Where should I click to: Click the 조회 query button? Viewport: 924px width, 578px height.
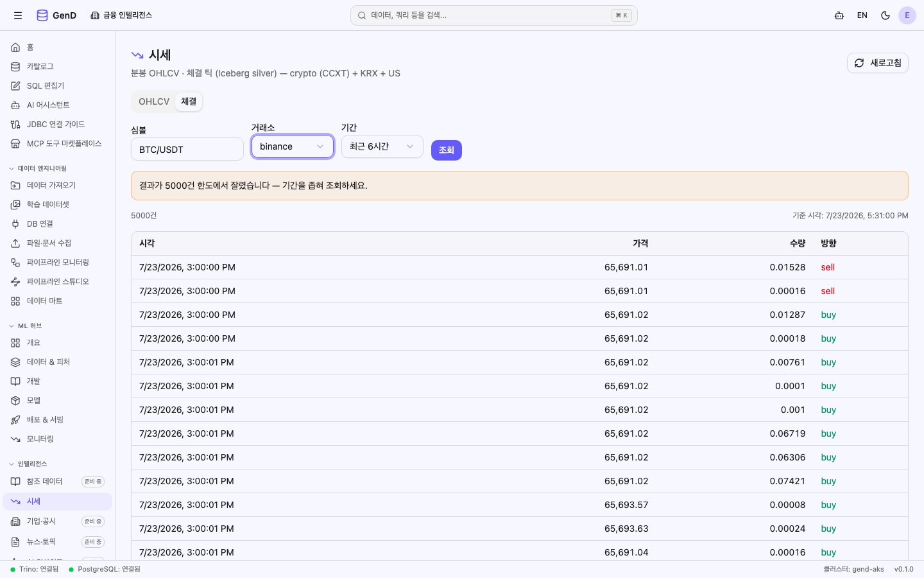[447, 150]
